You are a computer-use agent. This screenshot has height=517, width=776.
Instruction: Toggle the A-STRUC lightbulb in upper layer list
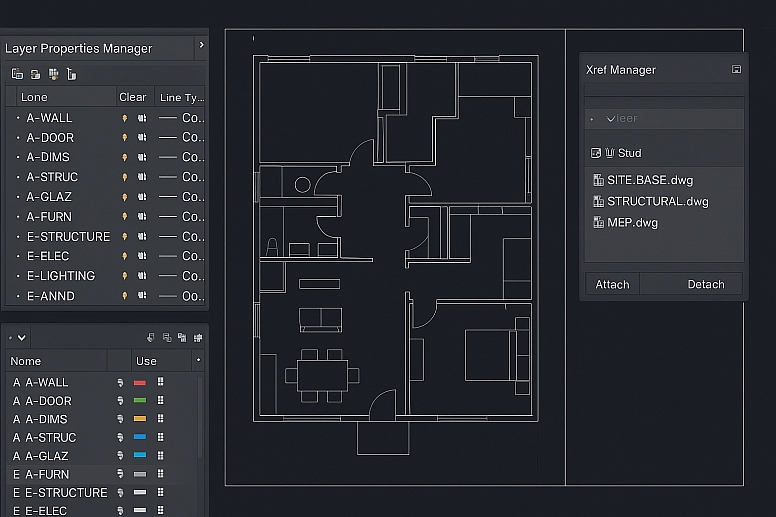coord(125,177)
